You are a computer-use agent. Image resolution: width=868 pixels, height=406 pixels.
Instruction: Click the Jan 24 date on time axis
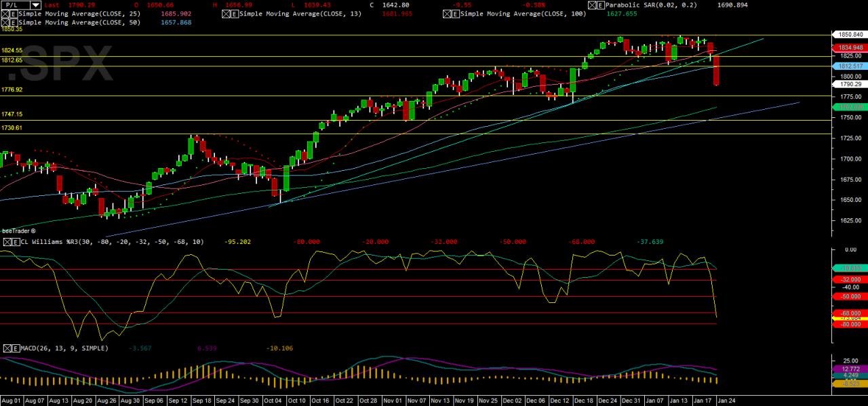coord(726,401)
